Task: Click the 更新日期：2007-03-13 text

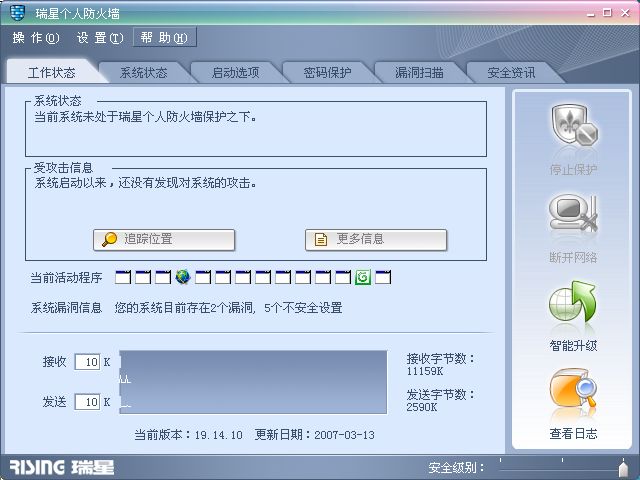Action: click(314, 435)
